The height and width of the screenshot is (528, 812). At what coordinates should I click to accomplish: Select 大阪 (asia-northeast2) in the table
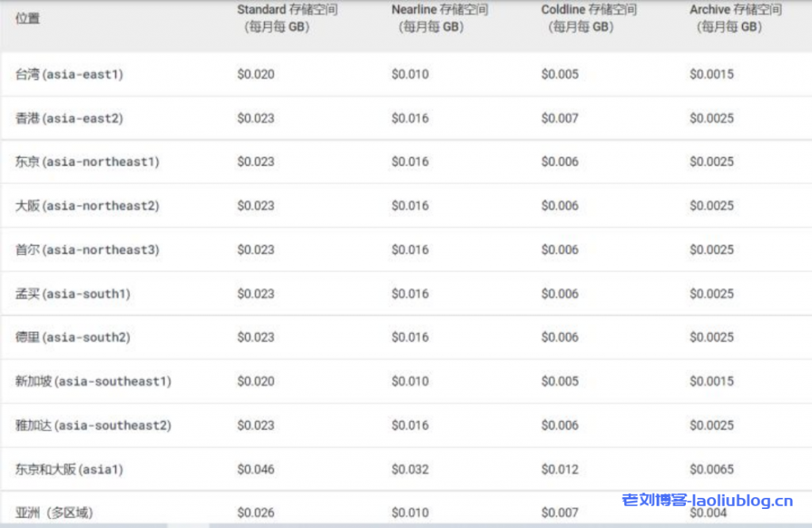87,206
